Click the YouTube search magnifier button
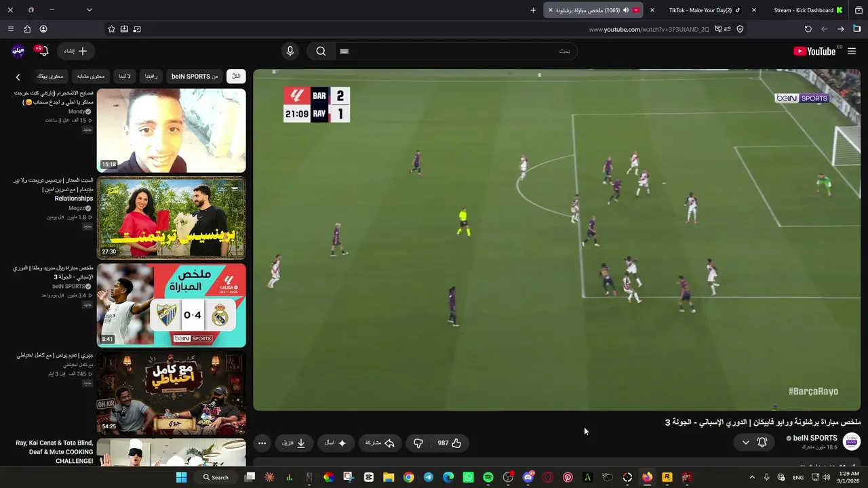The width and height of the screenshot is (868, 488). click(x=321, y=51)
